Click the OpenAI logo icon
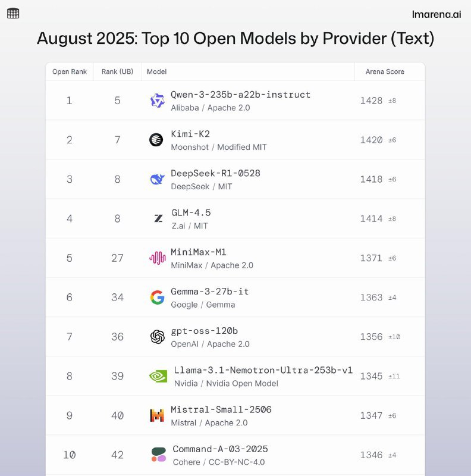This screenshot has height=476, width=471. (x=157, y=337)
